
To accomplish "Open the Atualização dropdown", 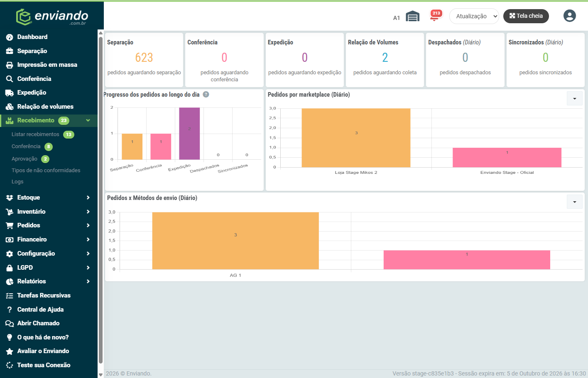I will pos(474,16).
